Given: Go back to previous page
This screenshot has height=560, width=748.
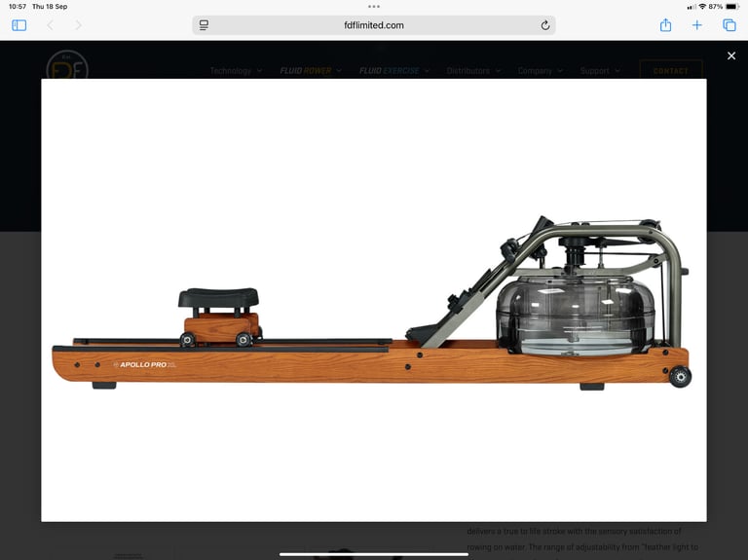Looking at the screenshot, I should point(50,25).
